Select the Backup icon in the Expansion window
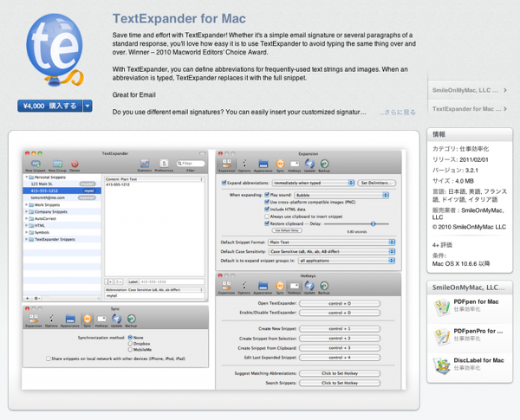Viewport: 520px width, 420px height. 324,164
